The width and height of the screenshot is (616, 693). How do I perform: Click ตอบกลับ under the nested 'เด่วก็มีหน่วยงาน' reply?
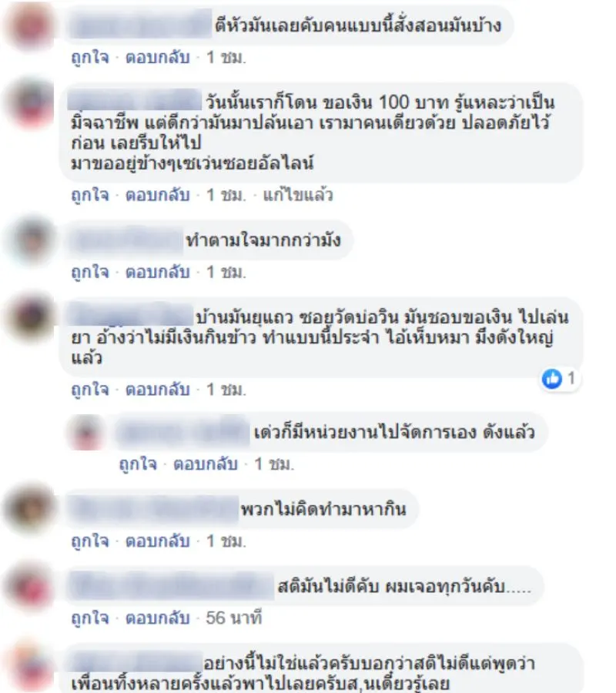coord(206,464)
